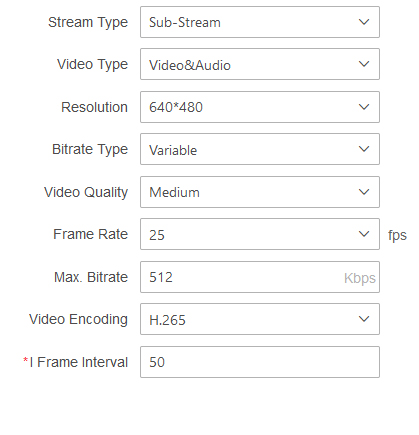
Task: Click the Bitrate Type chevron arrow
Action: click(364, 149)
